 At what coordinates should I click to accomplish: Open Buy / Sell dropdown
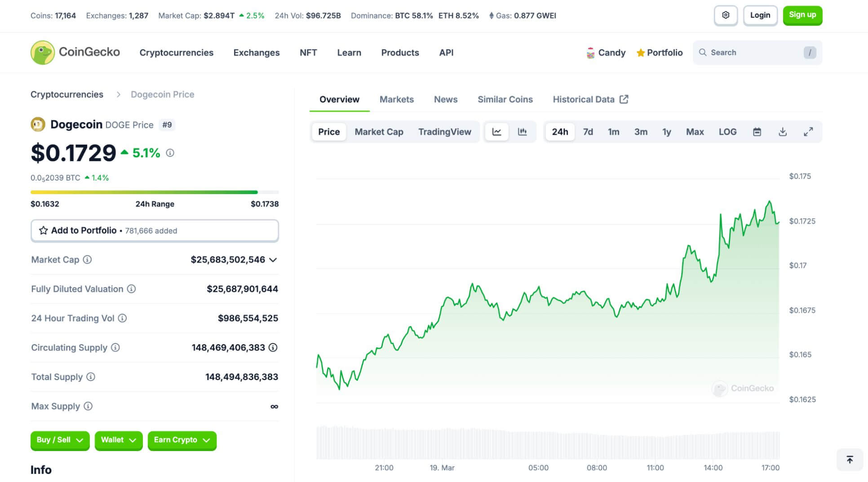[60, 440]
